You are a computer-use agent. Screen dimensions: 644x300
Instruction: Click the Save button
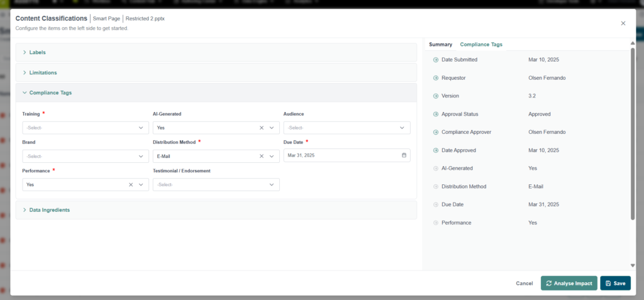click(x=615, y=283)
